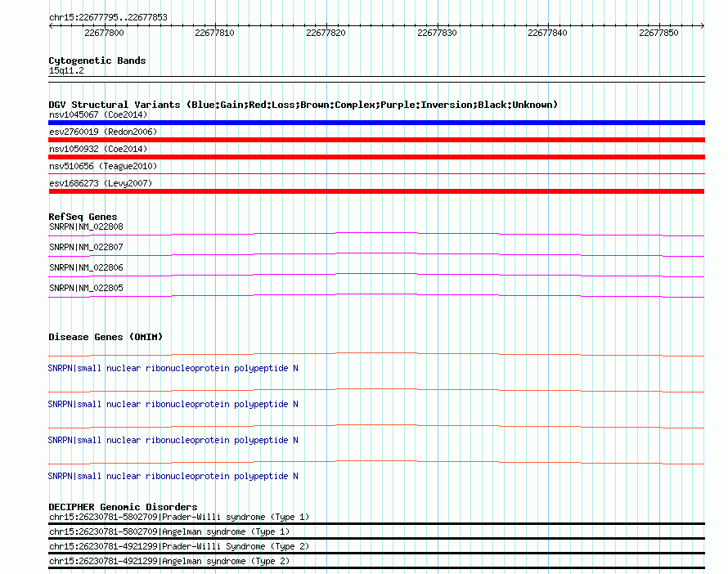Open Prader-Willi syndrome (Type 1) entry

(x=179, y=517)
